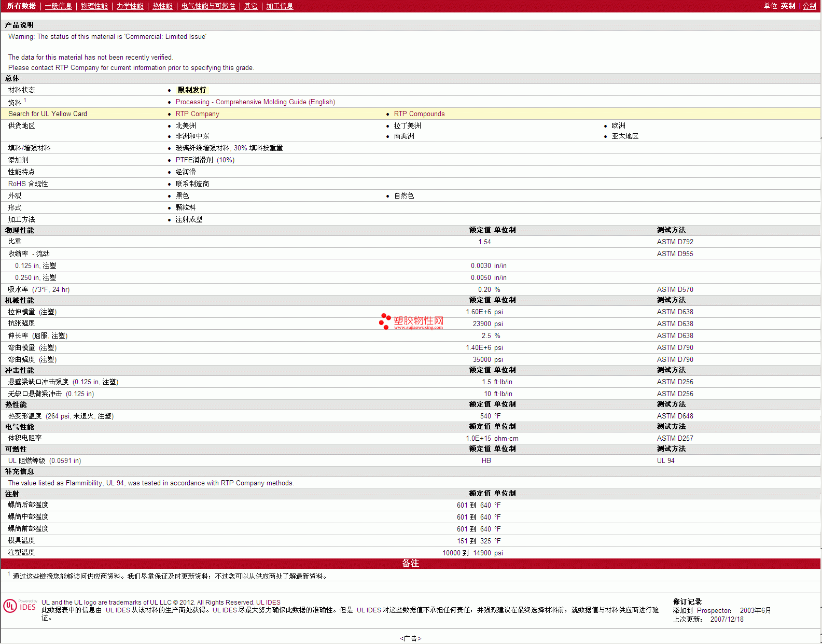The width and height of the screenshot is (822, 644).
Task: Click the PTFE润滑剂 (10%) additive entry
Action: coord(205,160)
